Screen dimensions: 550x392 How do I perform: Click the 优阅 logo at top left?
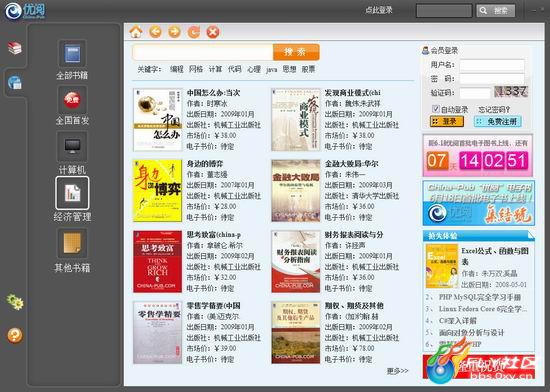pyautogui.click(x=25, y=11)
